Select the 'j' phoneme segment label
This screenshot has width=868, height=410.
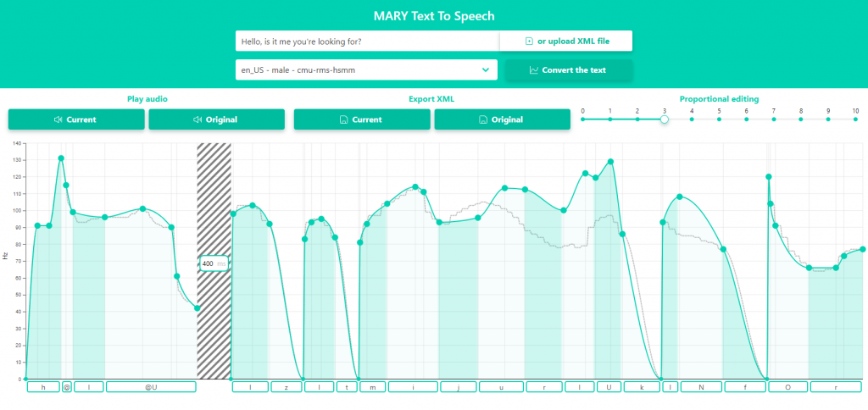(457, 387)
